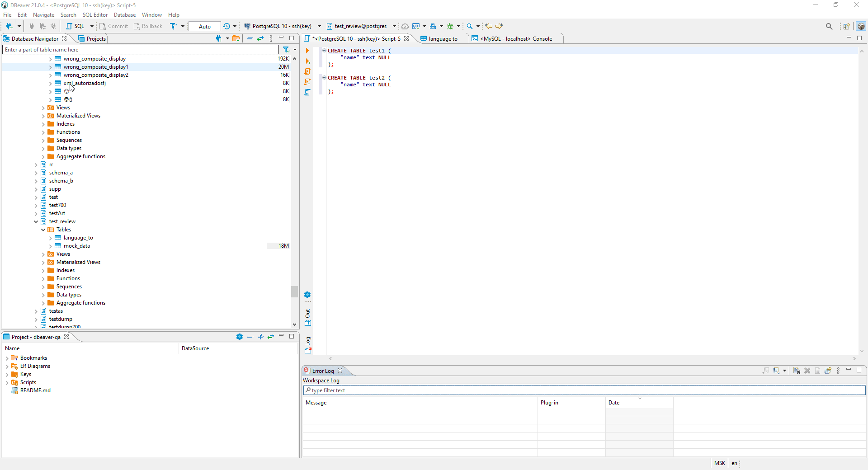Collapse the test_review schema node

pyautogui.click(x=36, y=221)
